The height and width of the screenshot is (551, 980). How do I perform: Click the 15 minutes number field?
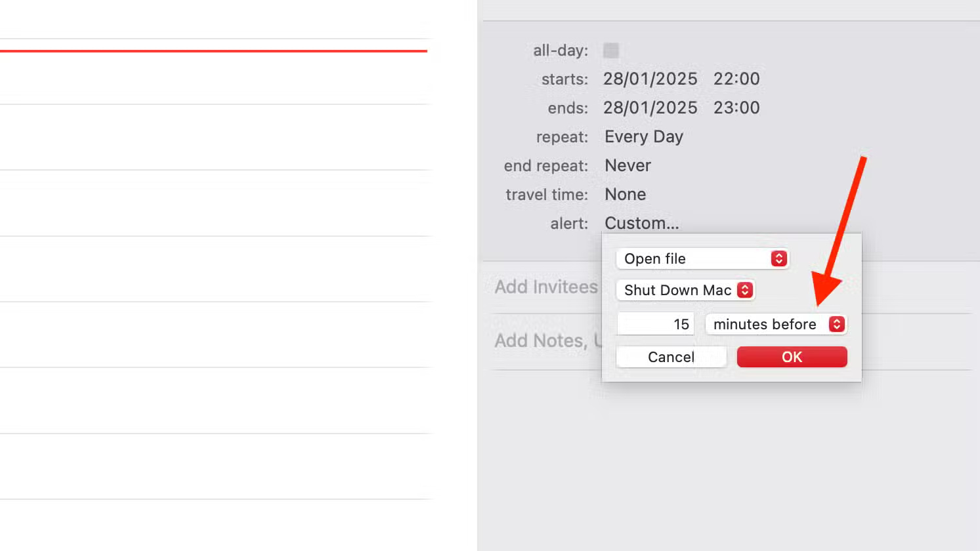click(x=655, y=324)
